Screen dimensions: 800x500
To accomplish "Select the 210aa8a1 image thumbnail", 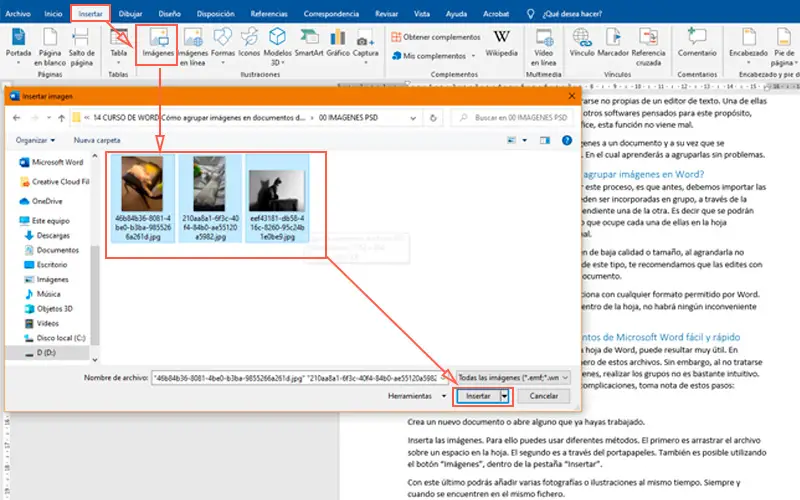I will (210, 198).
